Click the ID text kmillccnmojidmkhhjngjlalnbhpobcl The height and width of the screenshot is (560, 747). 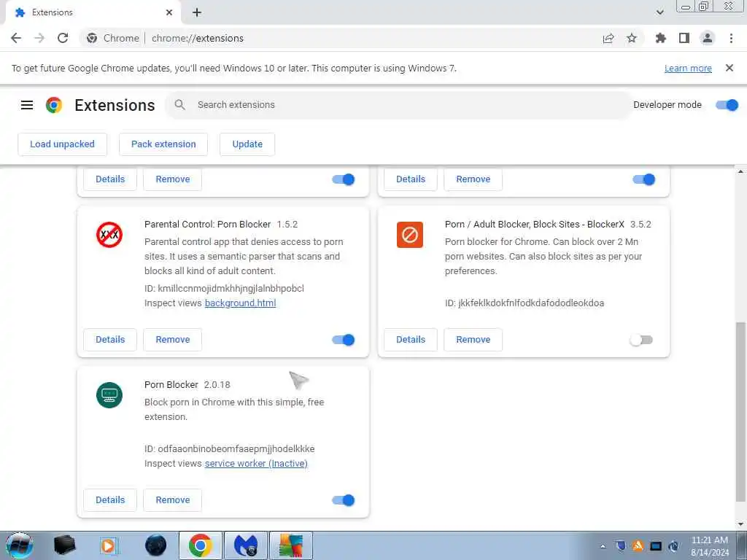click(x=231, y=289)
